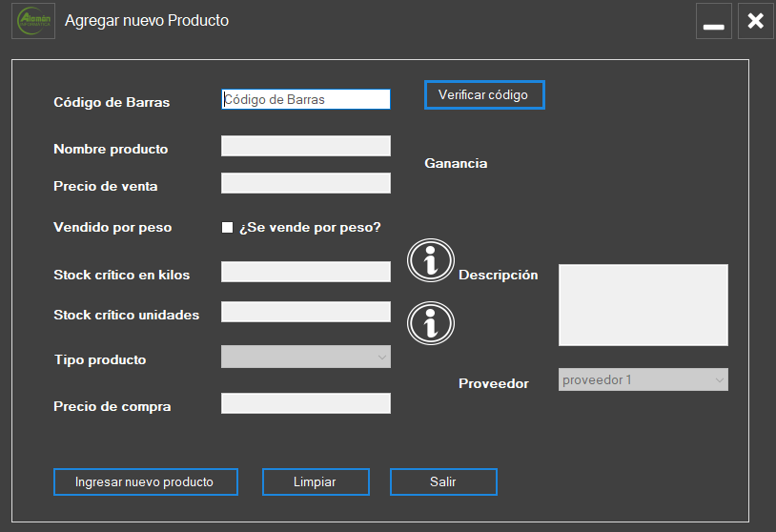Click info icon beside Stock crítico en kilos

click(431, 260)
